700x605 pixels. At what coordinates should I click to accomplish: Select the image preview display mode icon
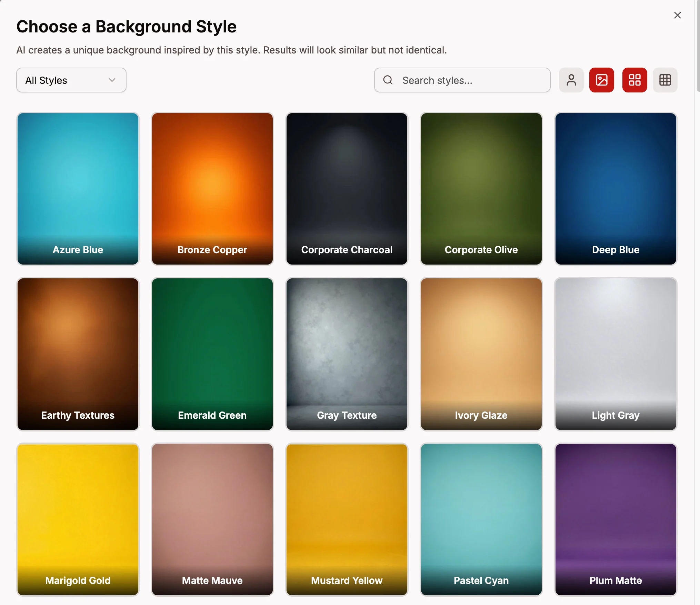click(601, 80)
